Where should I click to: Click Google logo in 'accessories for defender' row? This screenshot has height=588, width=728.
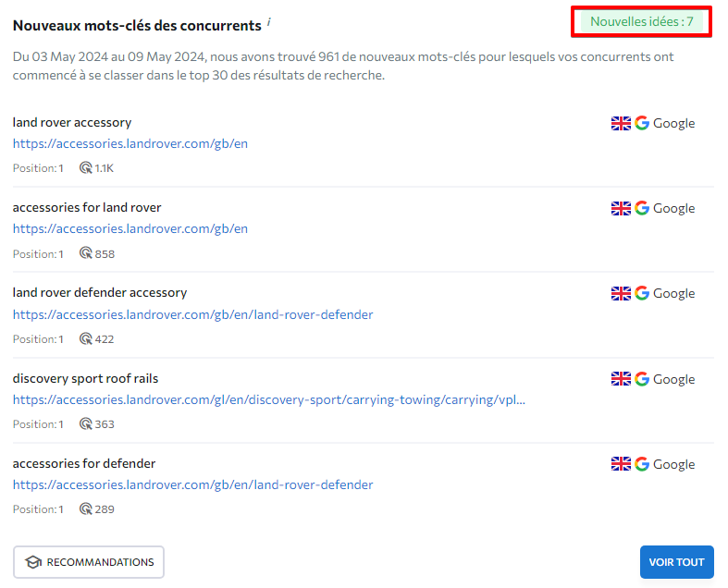tap(642, 463)
